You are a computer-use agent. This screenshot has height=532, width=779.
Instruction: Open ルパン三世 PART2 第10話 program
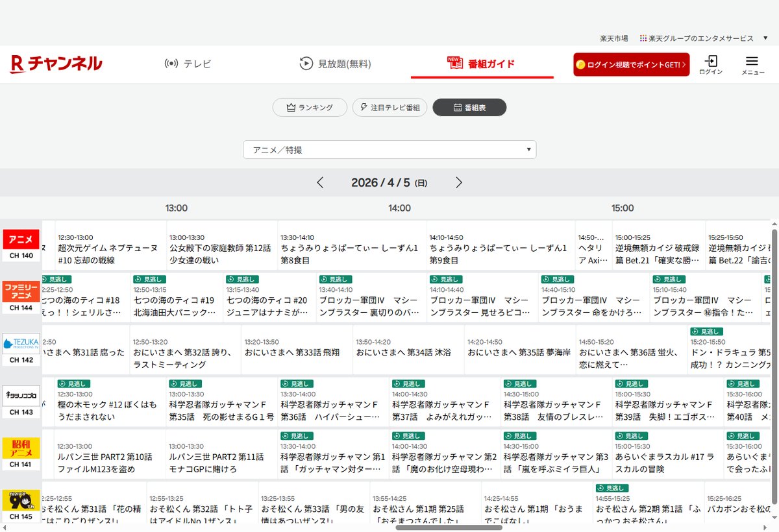click(110, 453)
